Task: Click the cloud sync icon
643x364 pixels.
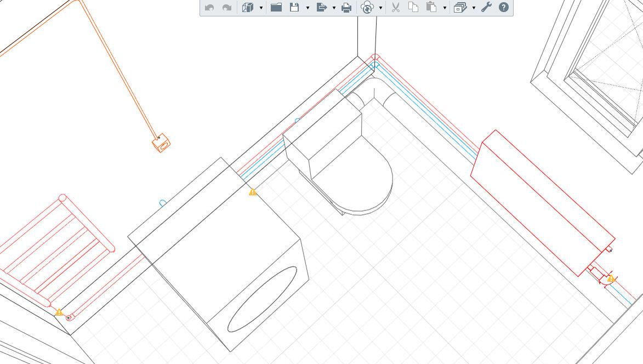Action: [x=367, y=7]
